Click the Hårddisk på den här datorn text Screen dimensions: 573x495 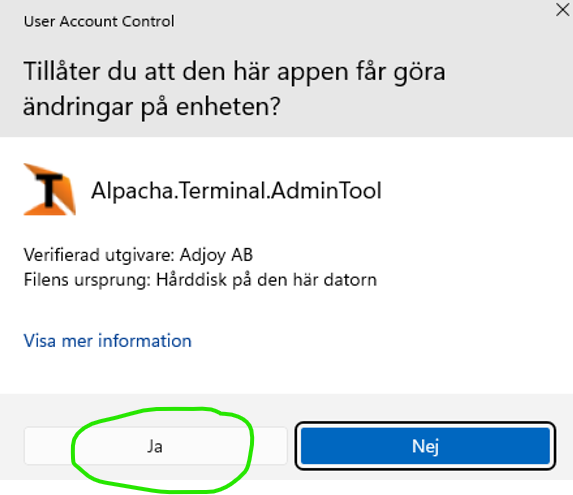click(x=266, y=280)
